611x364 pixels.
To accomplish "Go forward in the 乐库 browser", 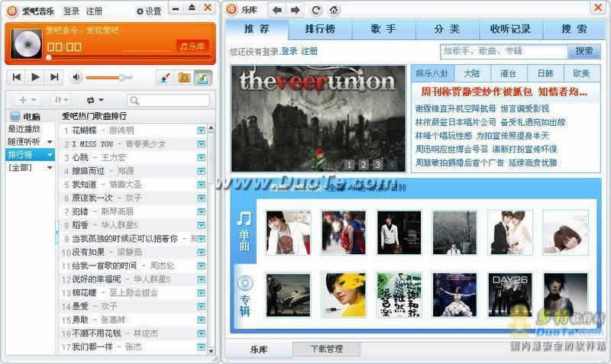I will [295, 11].
